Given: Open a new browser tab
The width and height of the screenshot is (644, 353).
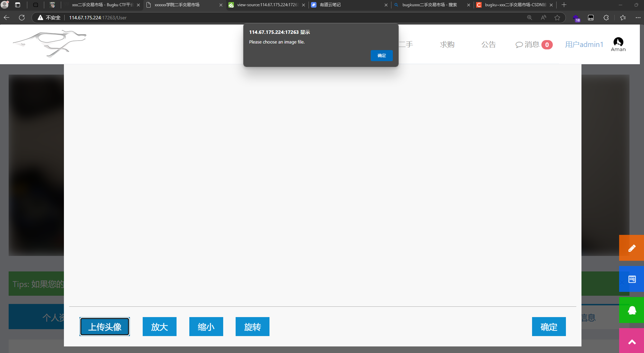Looking at the screenshot, I should tap(564, 5).
